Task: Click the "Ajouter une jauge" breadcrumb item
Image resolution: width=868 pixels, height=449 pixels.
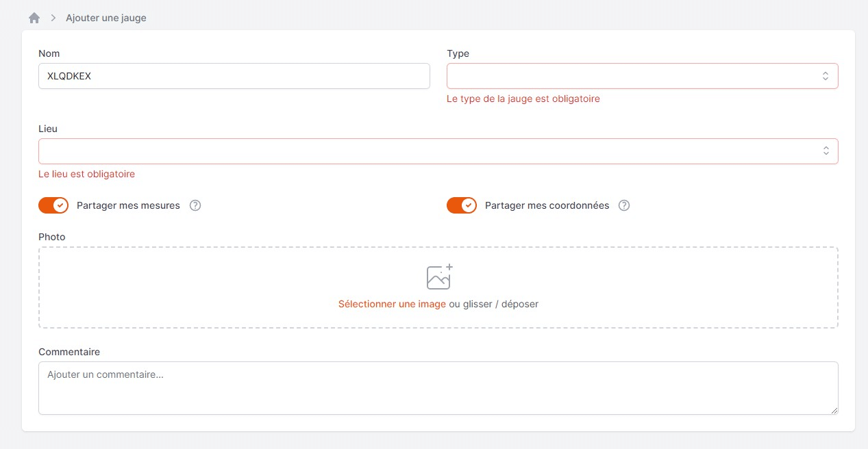Action: point(106,18)
